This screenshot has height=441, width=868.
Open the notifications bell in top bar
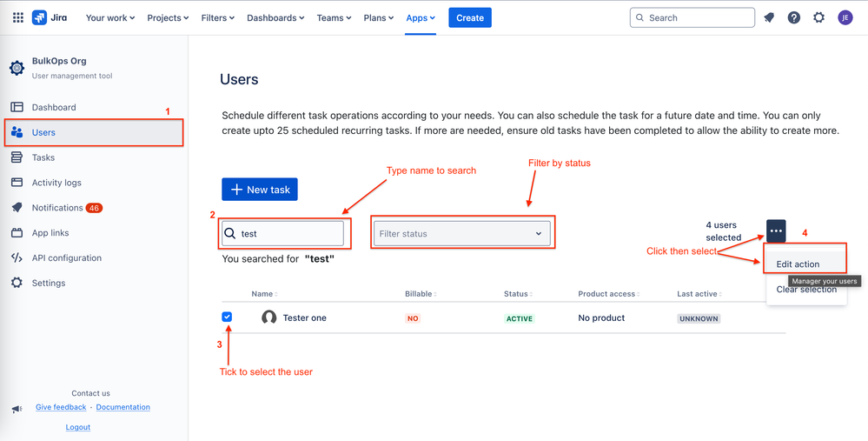click(769, 17)
